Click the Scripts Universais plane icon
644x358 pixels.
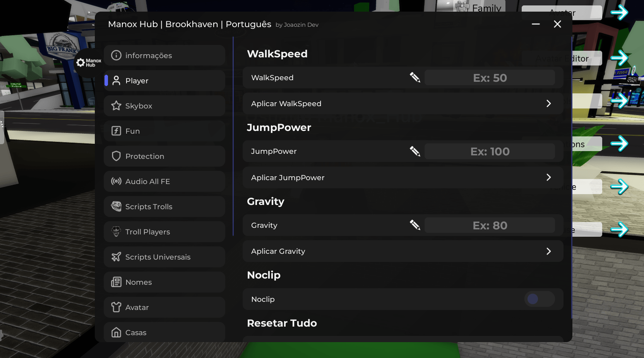pos(116,257)
